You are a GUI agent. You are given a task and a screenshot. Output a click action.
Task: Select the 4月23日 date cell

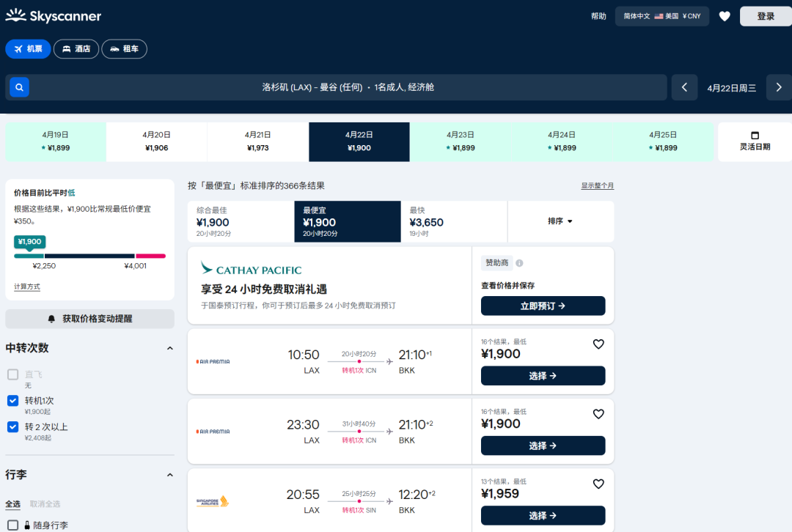click(461, 141)
